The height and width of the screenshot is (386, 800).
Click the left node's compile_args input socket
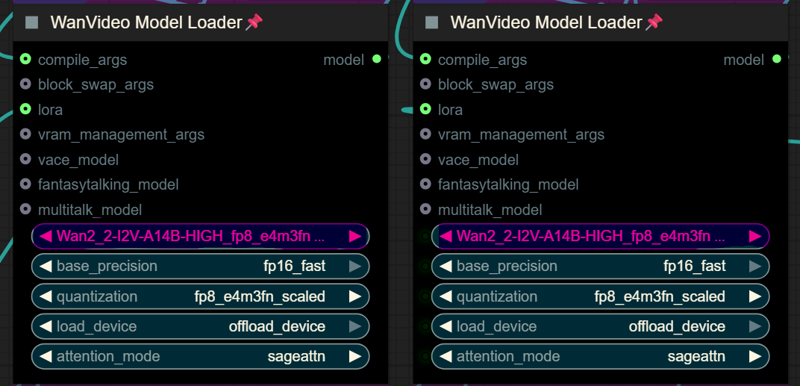point(26,59)
